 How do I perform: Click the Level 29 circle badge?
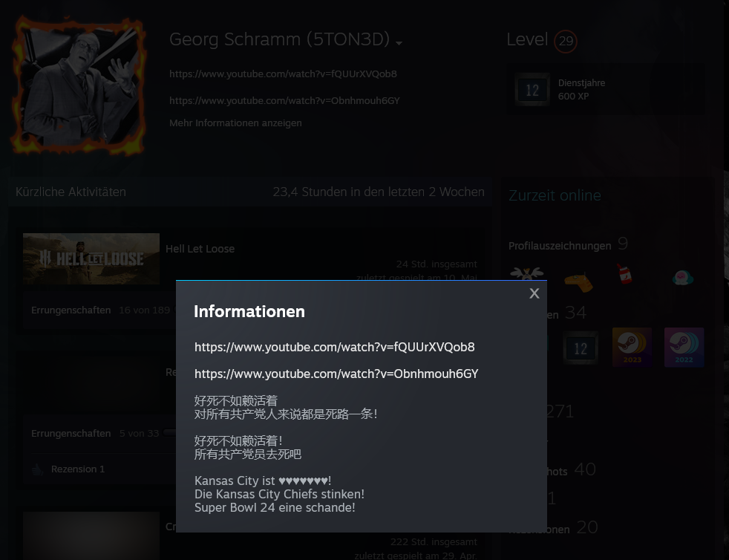click(x=566, y=41)
